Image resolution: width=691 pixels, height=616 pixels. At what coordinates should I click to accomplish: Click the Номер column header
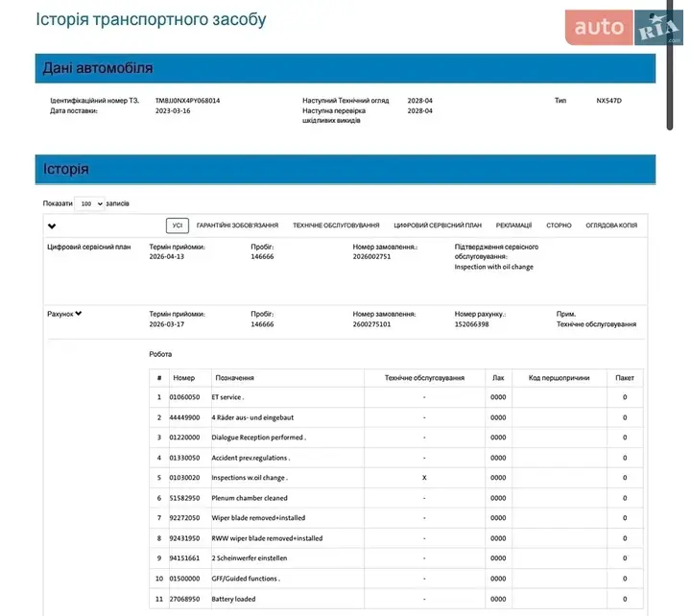pos(183,378)
